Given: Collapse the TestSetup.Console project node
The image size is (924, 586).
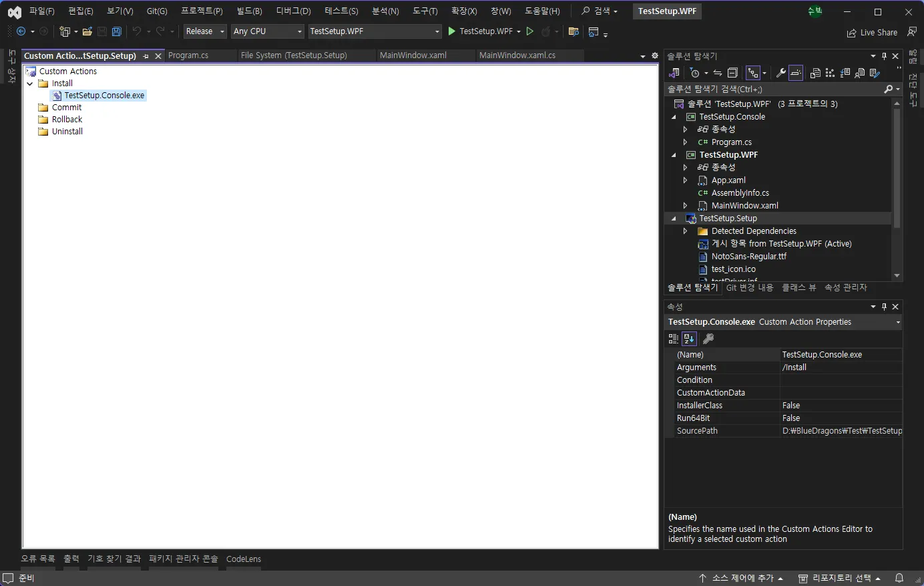Looking at the screenshot, I should coord(674,117).
